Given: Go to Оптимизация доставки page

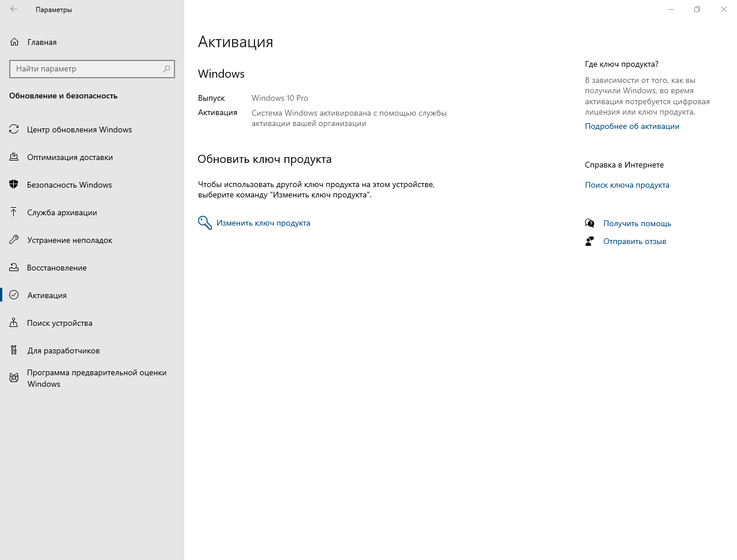Looking at the screenshot, I should [x=92, y=157].
